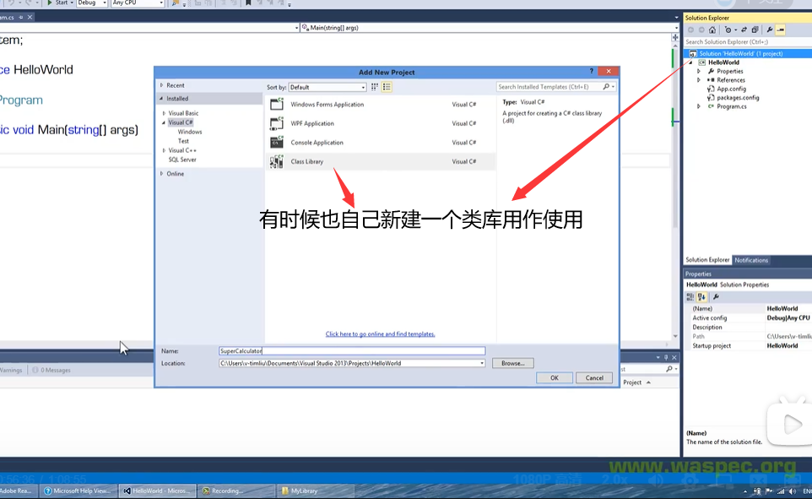Select Windows under Visual C#
812x504 pixels.
(x=190, y=132)
